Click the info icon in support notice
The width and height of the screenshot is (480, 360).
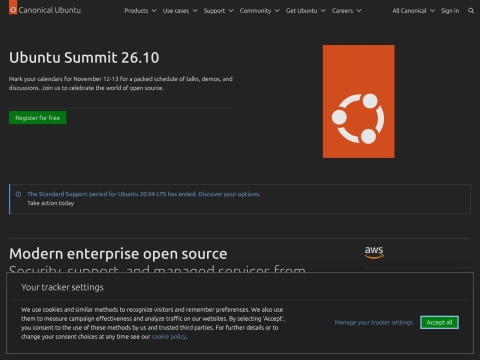(x=18, y=194)
